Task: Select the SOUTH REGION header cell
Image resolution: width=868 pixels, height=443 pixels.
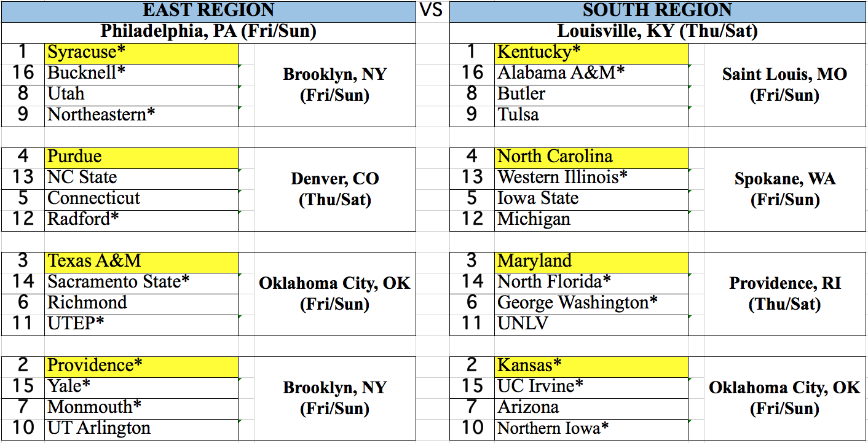Action: pyautogui.click(x=657, y=11)
